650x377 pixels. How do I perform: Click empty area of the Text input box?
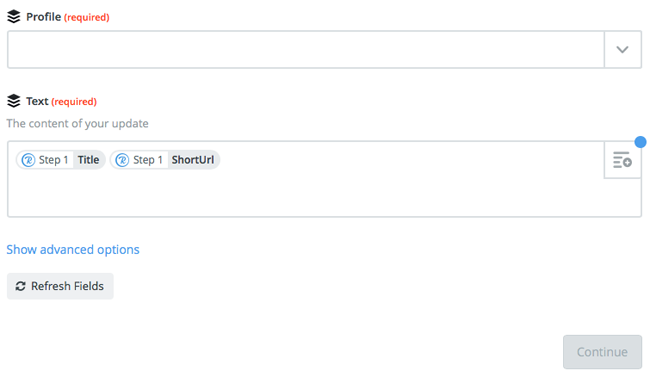click(306, 193)
